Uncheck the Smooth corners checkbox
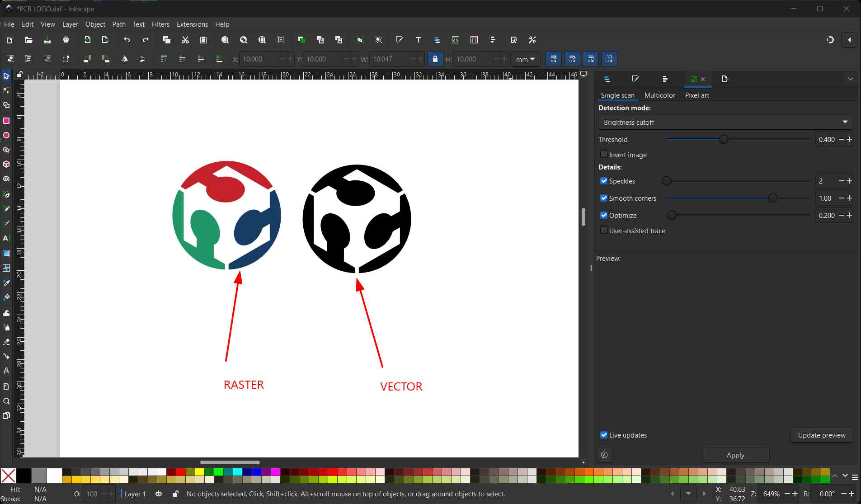 click(x=604, y=198)
